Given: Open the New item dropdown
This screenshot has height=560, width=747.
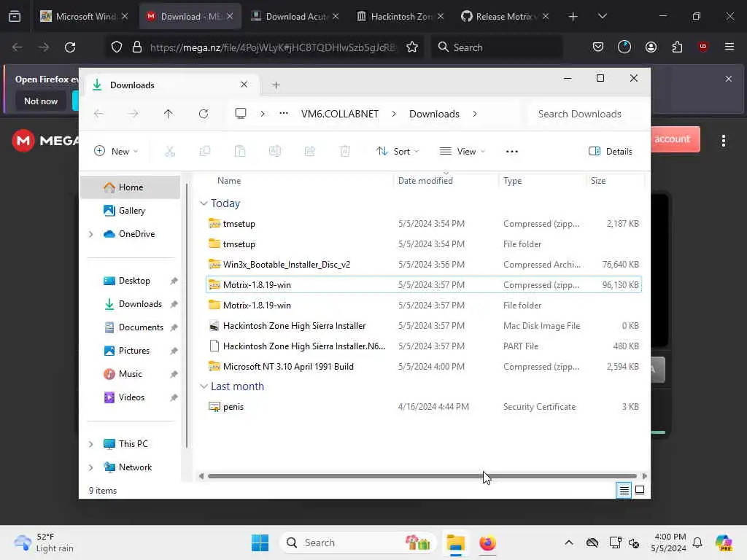Looking at the screenshot, I should click(116, 152).
